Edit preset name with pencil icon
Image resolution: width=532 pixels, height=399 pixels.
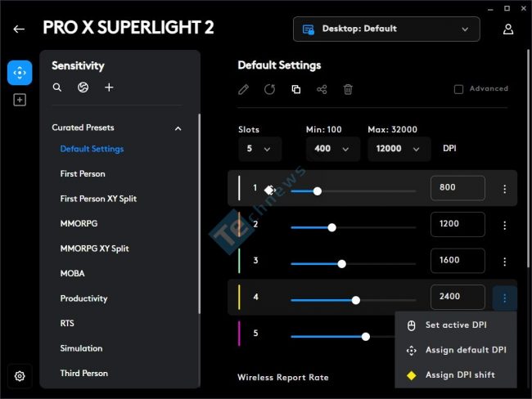(243, 89)
